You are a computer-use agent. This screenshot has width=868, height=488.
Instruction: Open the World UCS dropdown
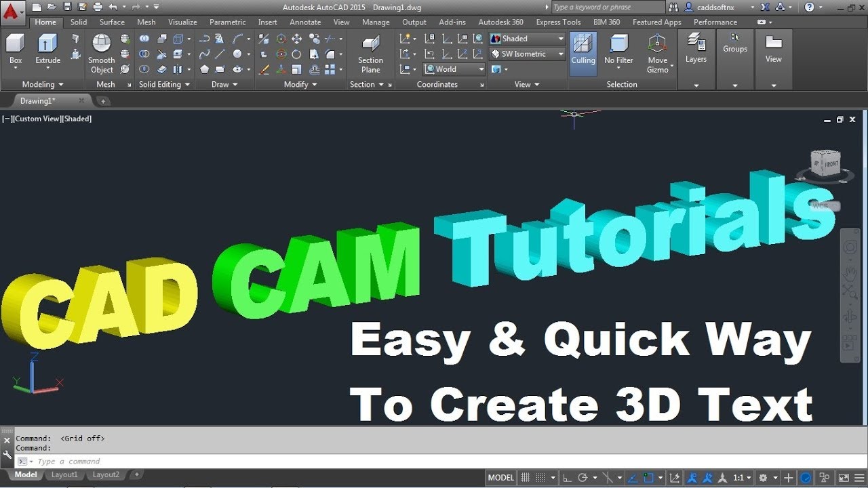coord(454,69)
